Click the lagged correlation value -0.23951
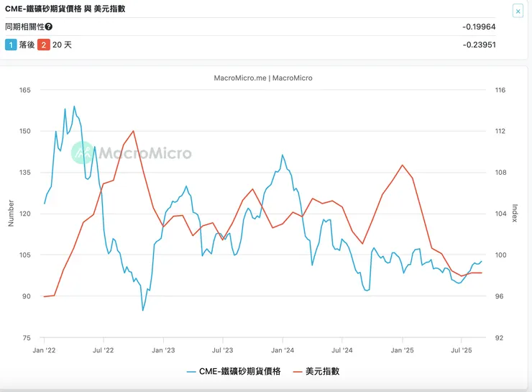This screenshot has height=392, width=532. coord(479,45)
